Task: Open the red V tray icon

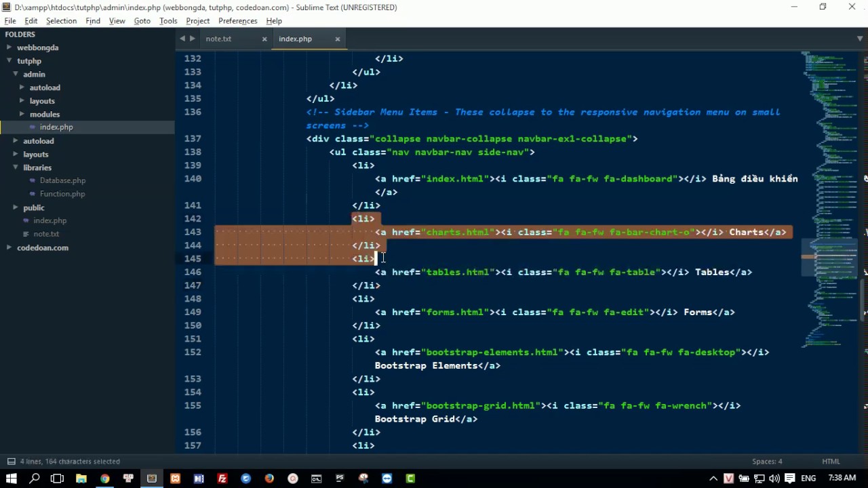Action: (x=729, y=479)
